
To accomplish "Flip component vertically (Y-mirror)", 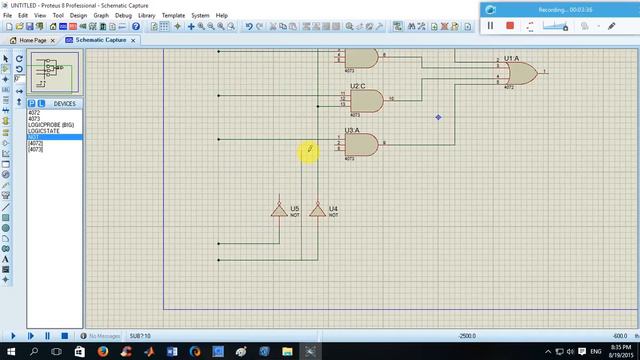I will click(x=19, y=102).
